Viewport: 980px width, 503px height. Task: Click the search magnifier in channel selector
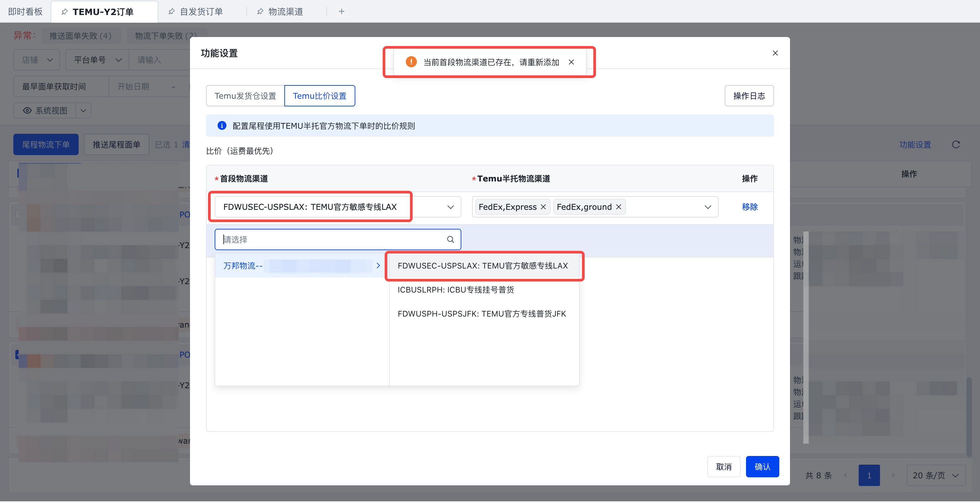pos(450,239)
